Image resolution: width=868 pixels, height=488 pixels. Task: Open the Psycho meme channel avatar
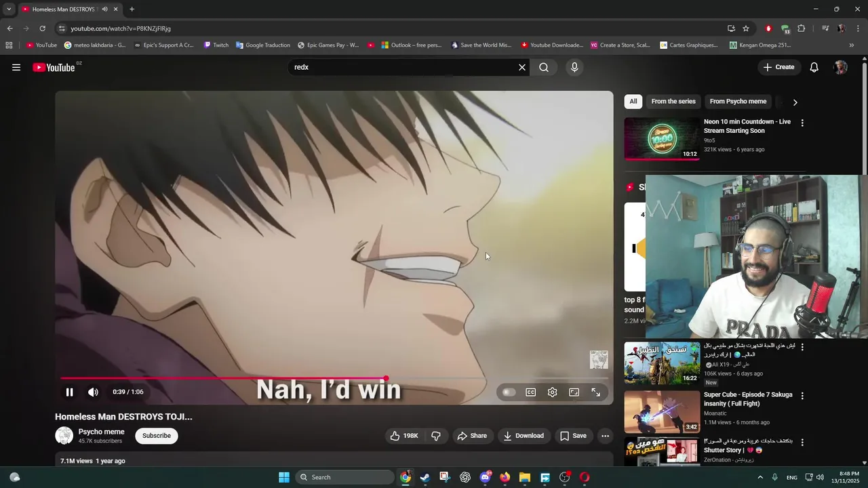[x=64, y=436]
